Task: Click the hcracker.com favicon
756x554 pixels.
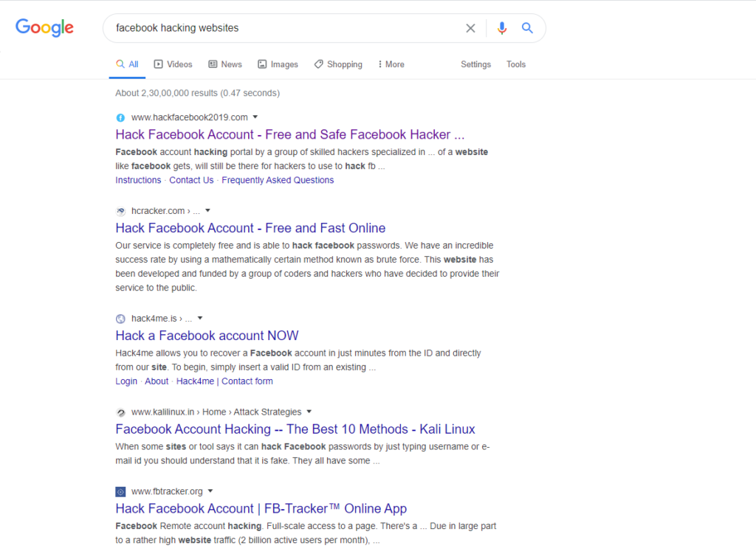Action: [120, 211]
